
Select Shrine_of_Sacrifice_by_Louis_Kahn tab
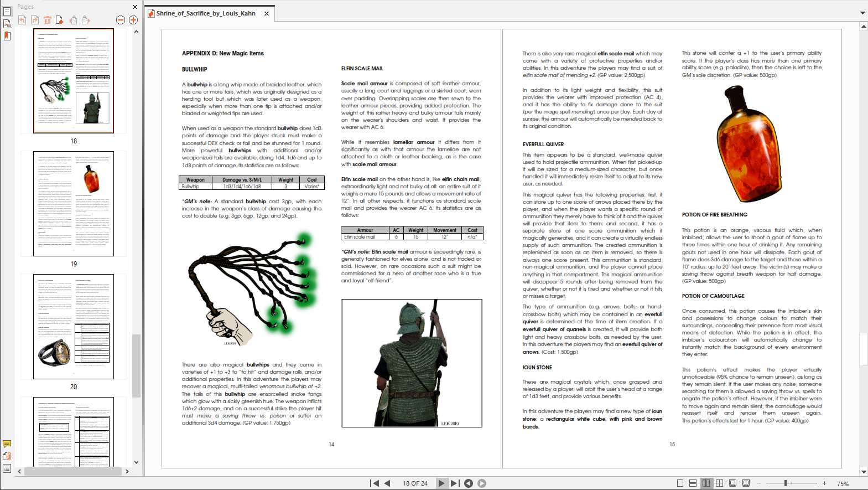coord(206,13)
